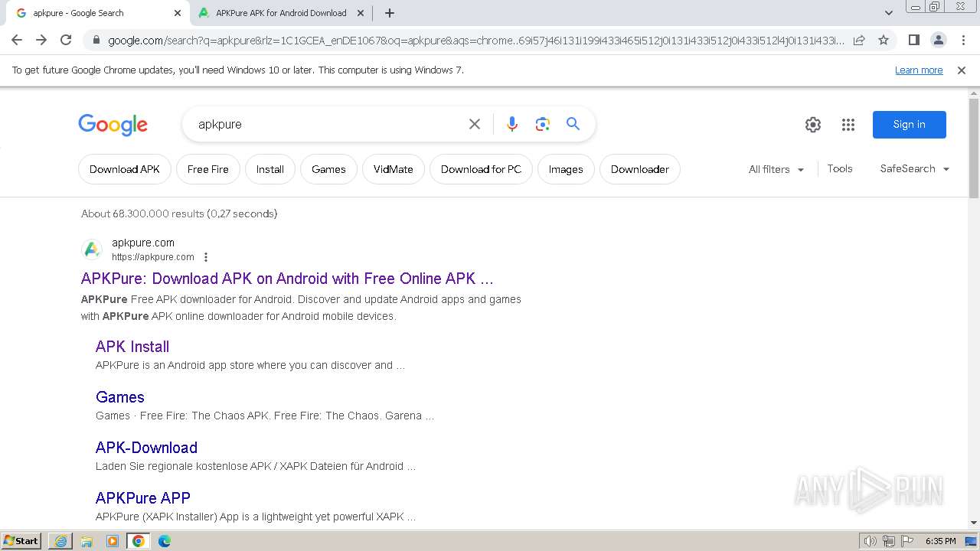The height and width of the screenshot is (551, 980).
Task: Open the APK Install sitelink
Action: coord(132,347)
